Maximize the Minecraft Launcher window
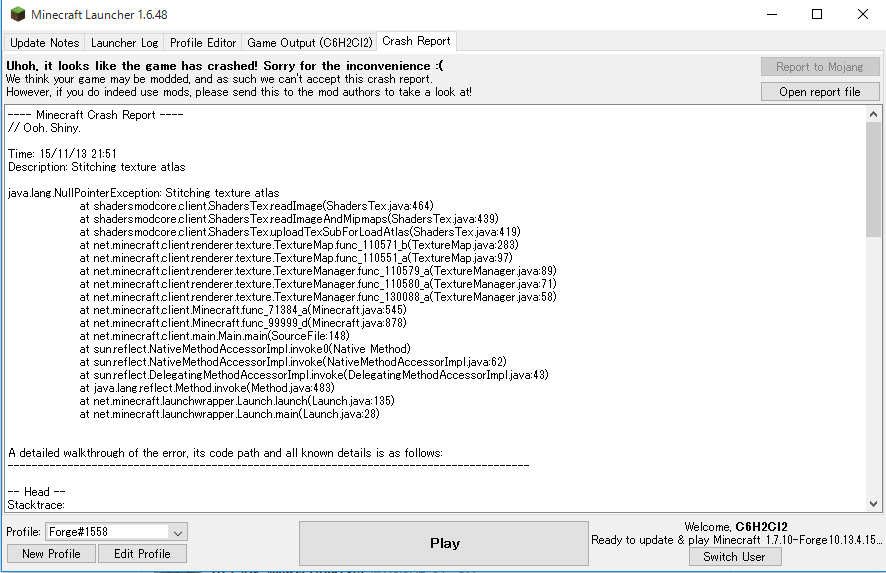The width and height of the screenshot is (886, 573). pos(817,14)
